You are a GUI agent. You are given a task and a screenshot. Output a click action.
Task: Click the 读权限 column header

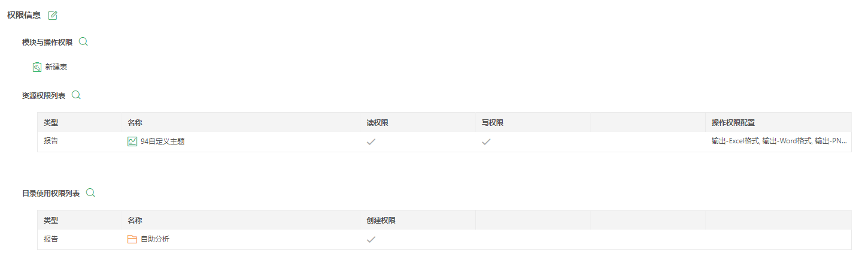tap(377, 122)
